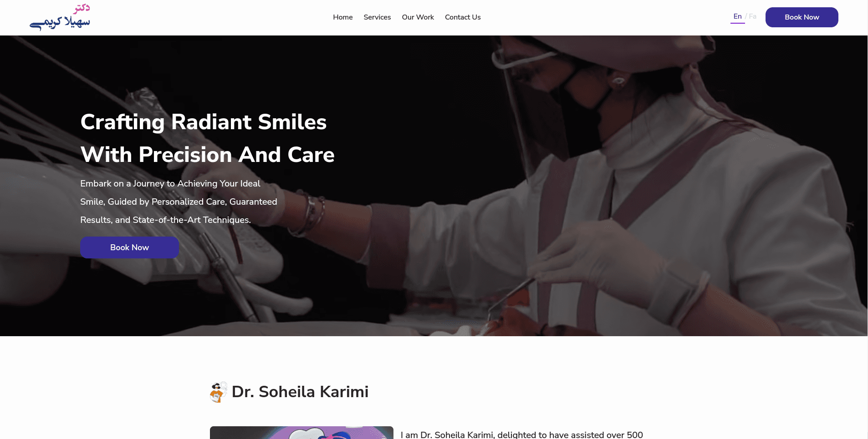Viewport: 868px width, 439px height.
Task: Navigate to Contact Us
Action: (463, 17)
